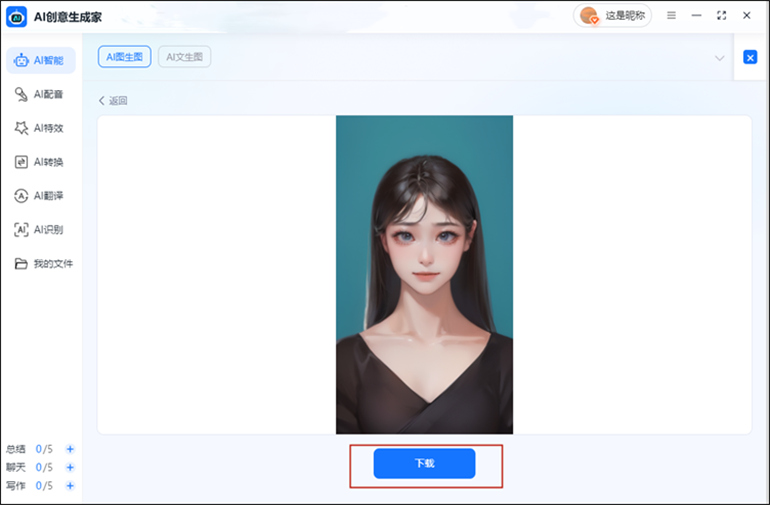Screen dimensions: 770x505
Task: Open the AI配音 sidebar section
Action: click(41, 94)
